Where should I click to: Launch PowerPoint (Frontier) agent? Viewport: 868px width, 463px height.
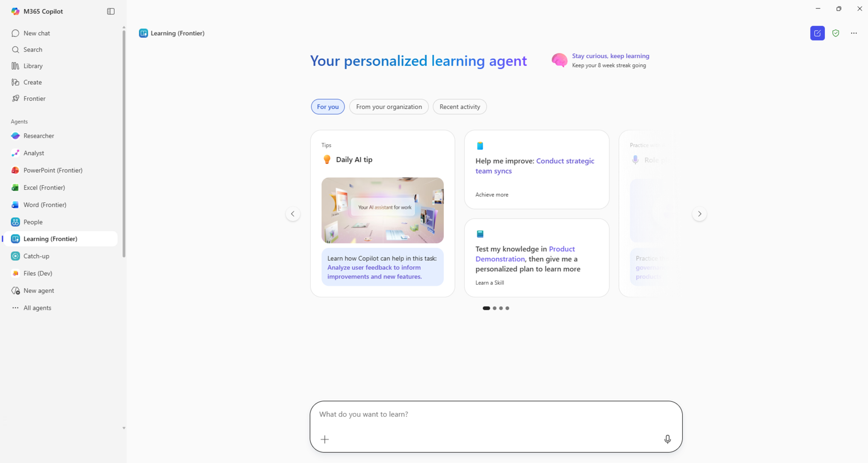(x=53, y=170)
